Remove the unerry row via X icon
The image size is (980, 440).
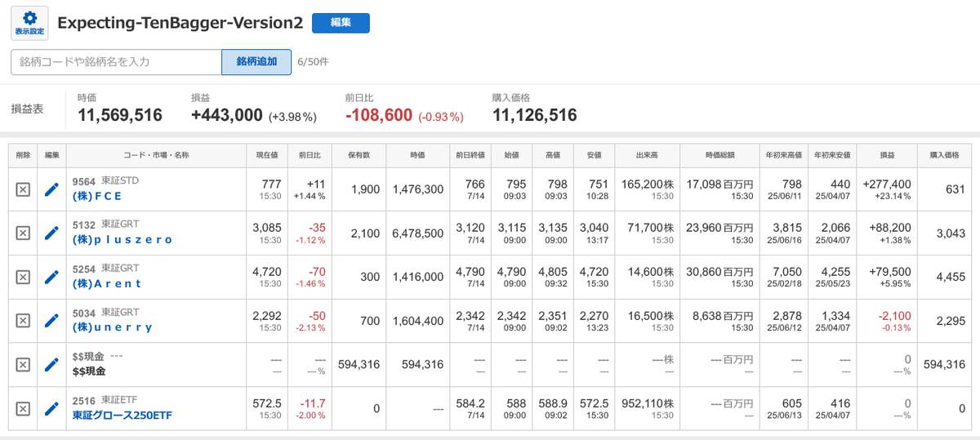click(x=23, y=321)
